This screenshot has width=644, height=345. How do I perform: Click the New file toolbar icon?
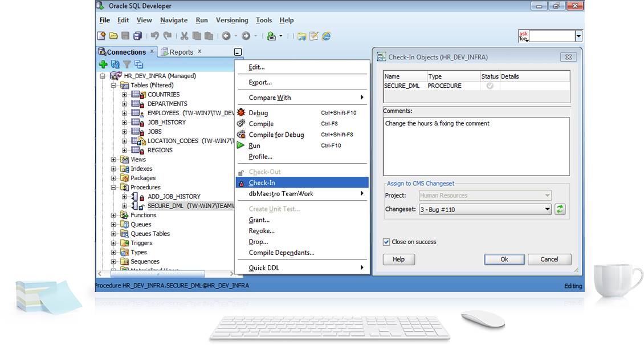(101, 36)
